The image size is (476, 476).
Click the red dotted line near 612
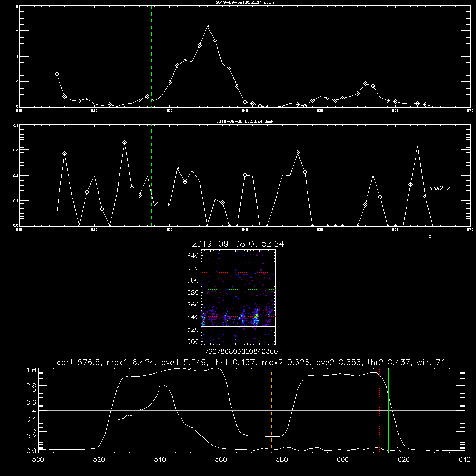379,410
